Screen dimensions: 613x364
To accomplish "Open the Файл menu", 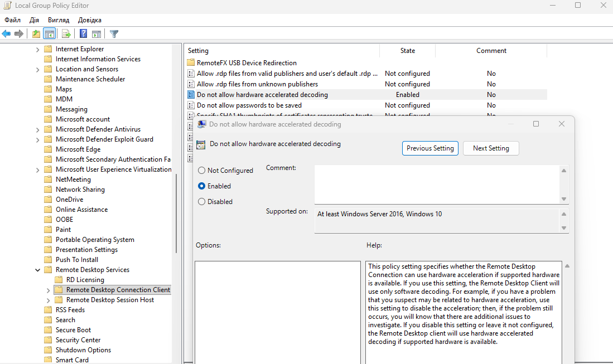I will tap(12, 20).
